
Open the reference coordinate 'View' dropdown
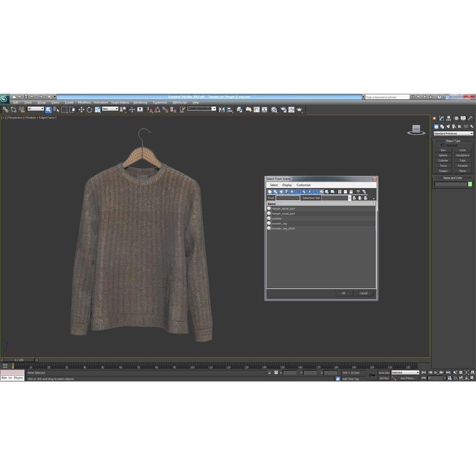110,109
